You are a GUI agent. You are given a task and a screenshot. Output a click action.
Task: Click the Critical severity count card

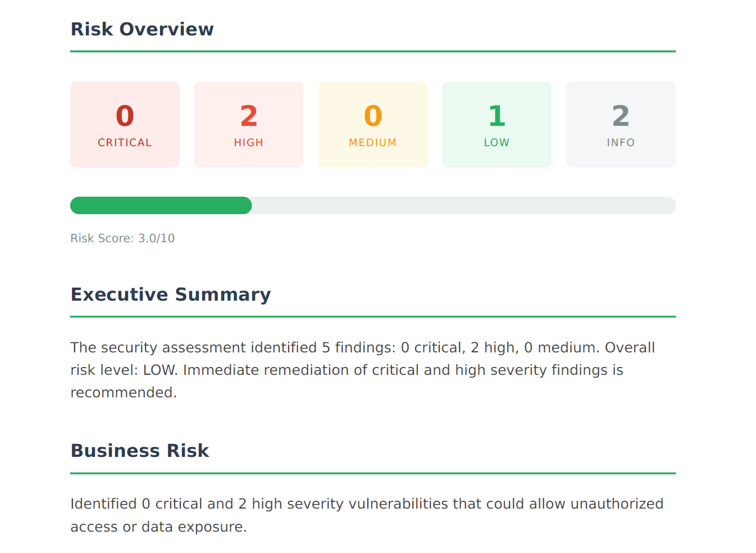125,124
